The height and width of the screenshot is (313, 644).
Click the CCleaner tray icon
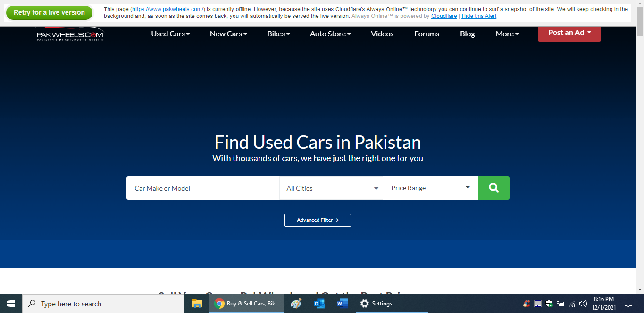tap(527, 304)
